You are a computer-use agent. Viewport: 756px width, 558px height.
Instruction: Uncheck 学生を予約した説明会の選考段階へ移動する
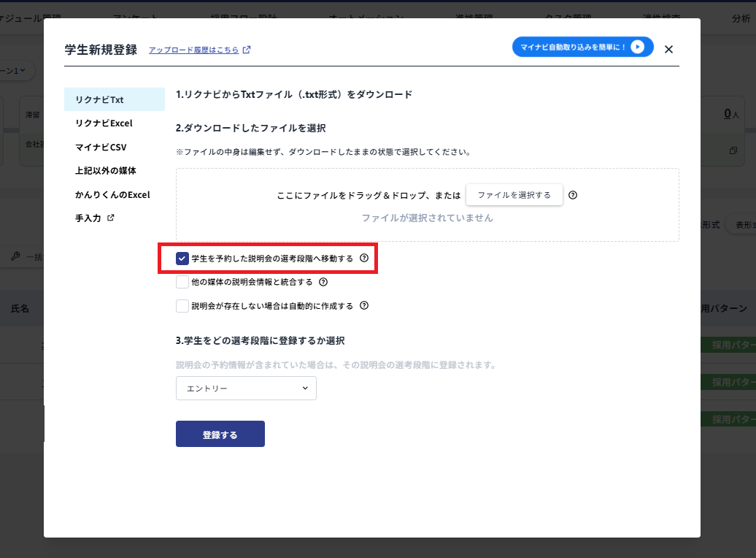[x=181, y=259]
